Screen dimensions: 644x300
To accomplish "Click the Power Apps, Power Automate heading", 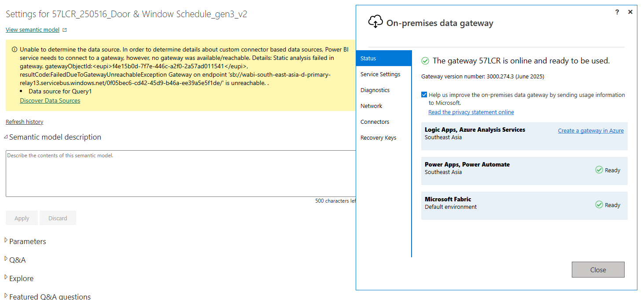I will point(467,164).
